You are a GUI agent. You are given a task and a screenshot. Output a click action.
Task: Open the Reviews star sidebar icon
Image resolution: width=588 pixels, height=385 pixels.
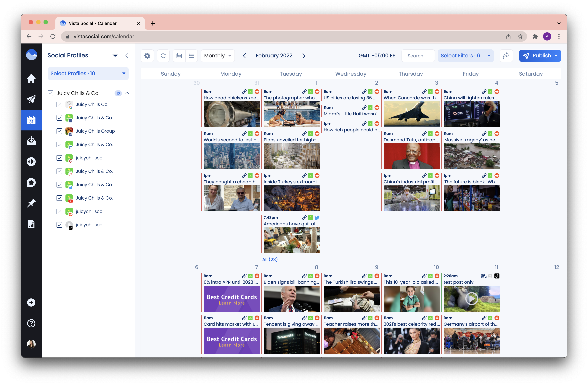pos(31,182)
